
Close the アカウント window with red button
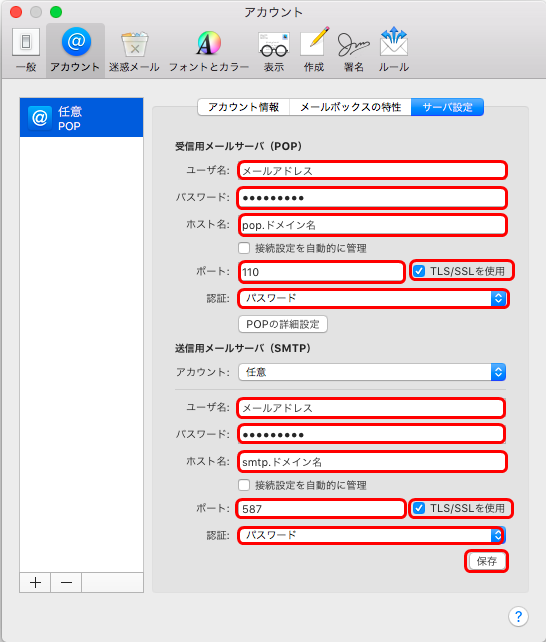16,12
